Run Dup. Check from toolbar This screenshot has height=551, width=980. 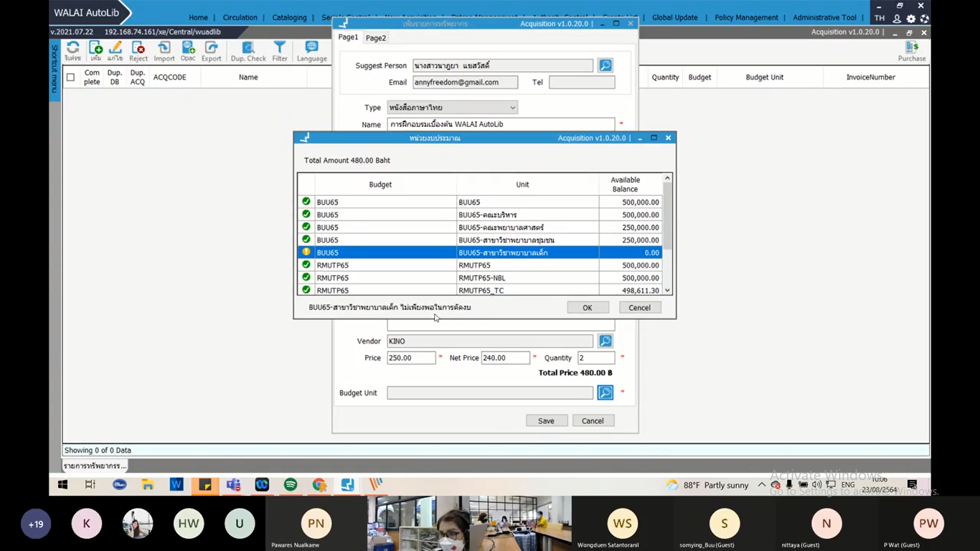(248, 50)
